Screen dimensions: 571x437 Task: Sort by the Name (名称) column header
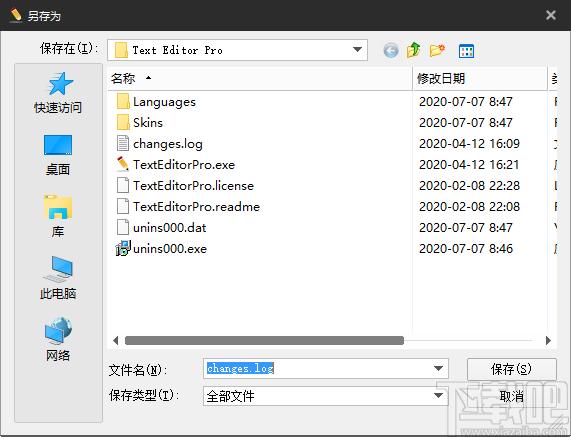pos(260,79)
